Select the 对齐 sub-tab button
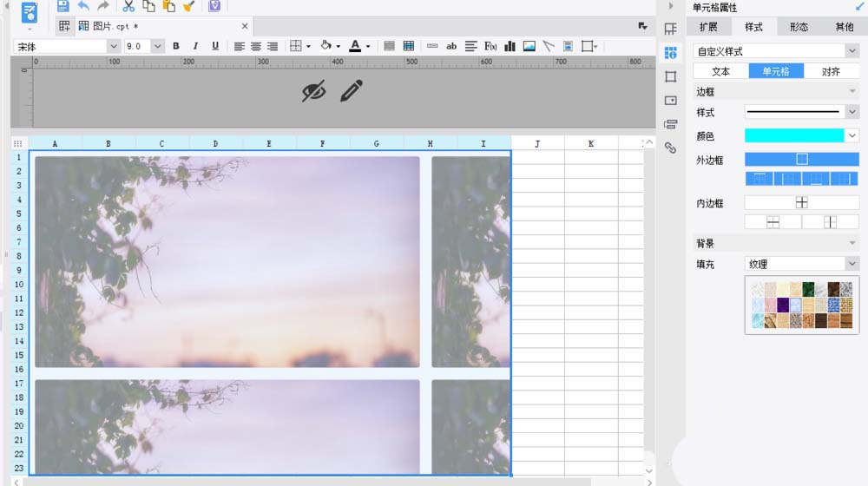Image resolution: width=868 pixels, height=486 pixels. (831, 71)
